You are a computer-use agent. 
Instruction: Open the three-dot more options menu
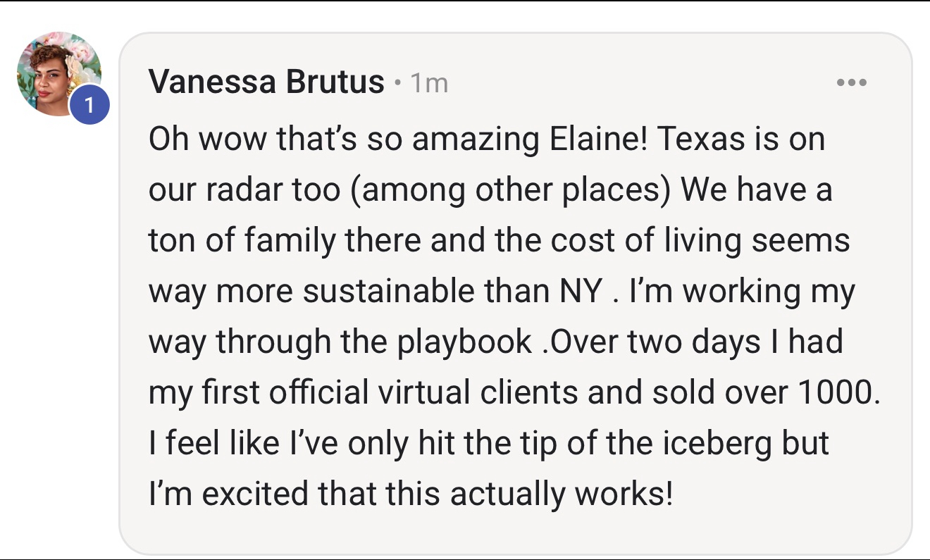pos(851,83)
